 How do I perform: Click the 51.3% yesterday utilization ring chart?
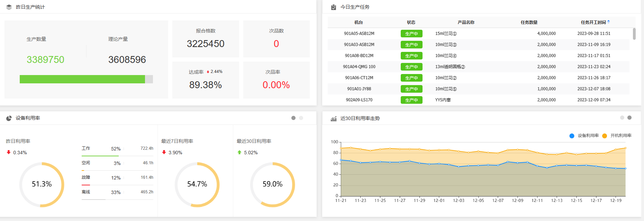click(42, 184)
